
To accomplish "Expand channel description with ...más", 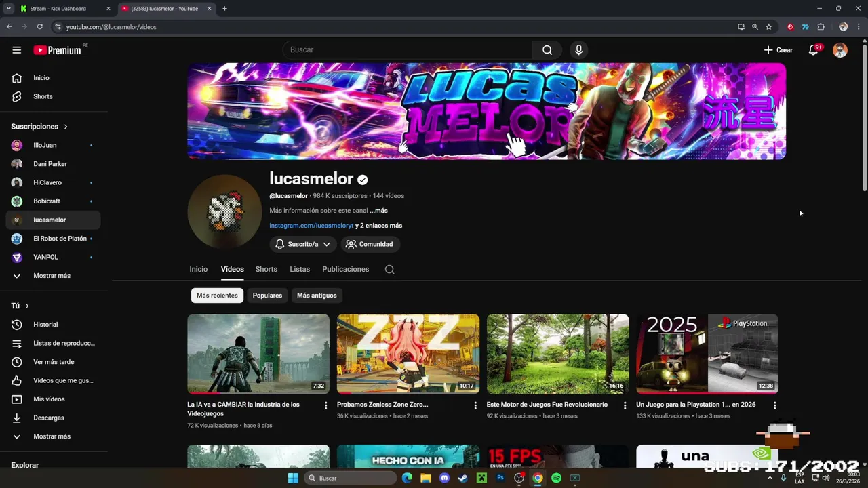I will click(x=378, y=211).
